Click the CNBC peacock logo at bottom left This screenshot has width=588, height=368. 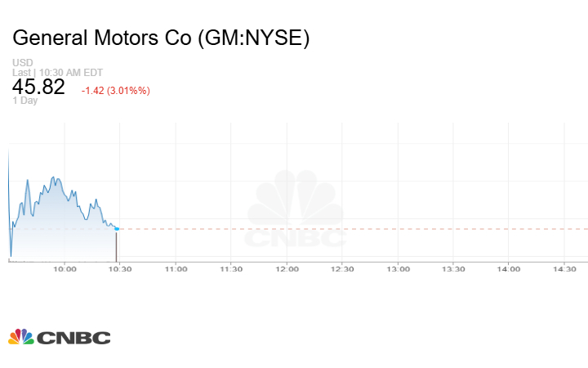point(59,337)
